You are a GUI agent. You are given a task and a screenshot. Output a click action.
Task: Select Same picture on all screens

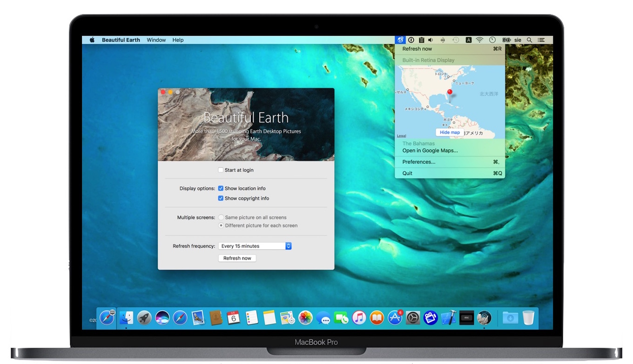tap(221, 217)
